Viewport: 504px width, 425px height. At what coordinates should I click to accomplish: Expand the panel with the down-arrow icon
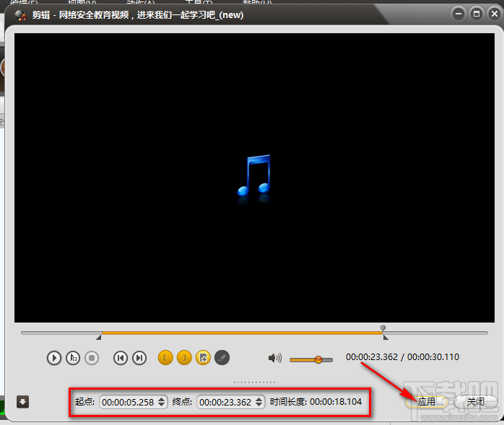click(x=22, y=402)
